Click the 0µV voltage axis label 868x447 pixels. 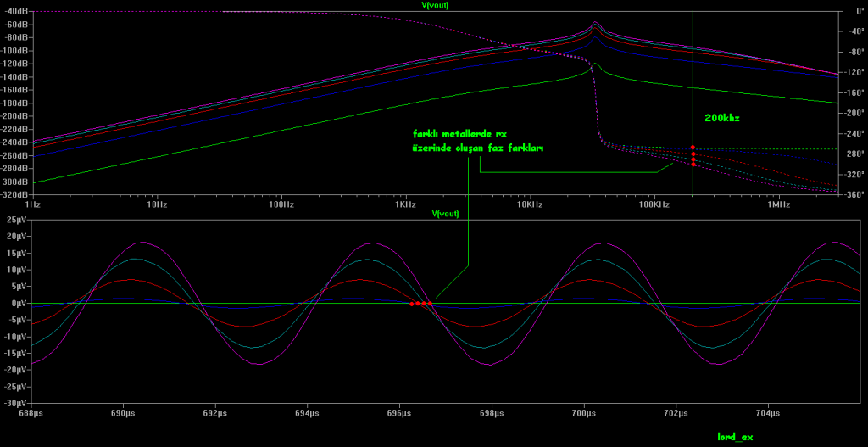pos(20,304)
